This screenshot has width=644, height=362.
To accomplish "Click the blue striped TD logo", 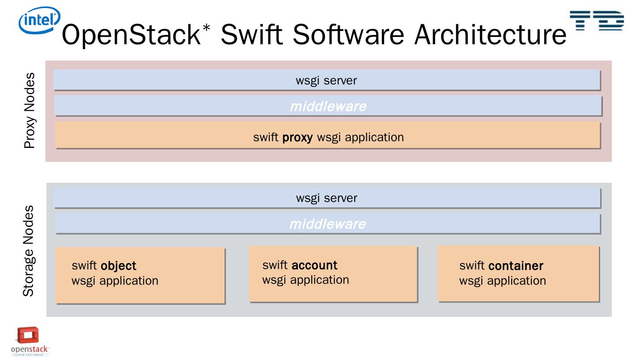I will pos(597,21).
